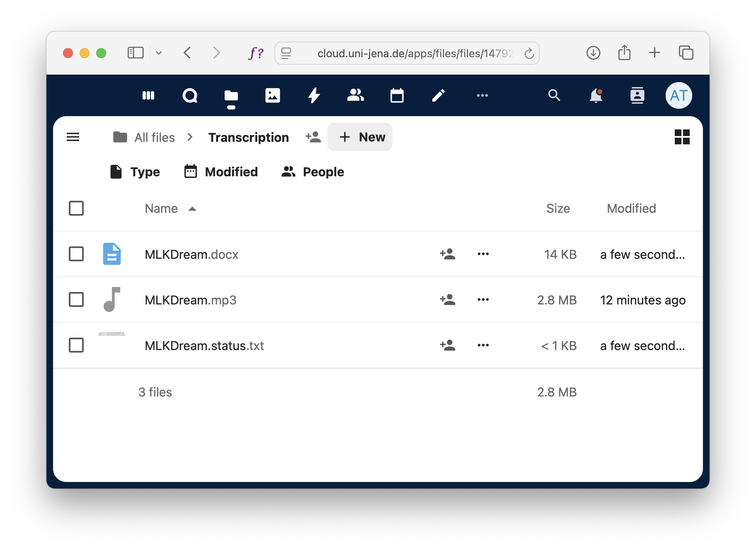
Task: Open the more apps overflow menu
Action: [482, 95]
